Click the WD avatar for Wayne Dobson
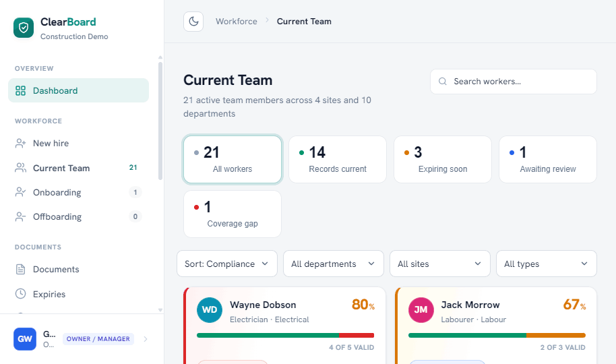 [210, 310]
